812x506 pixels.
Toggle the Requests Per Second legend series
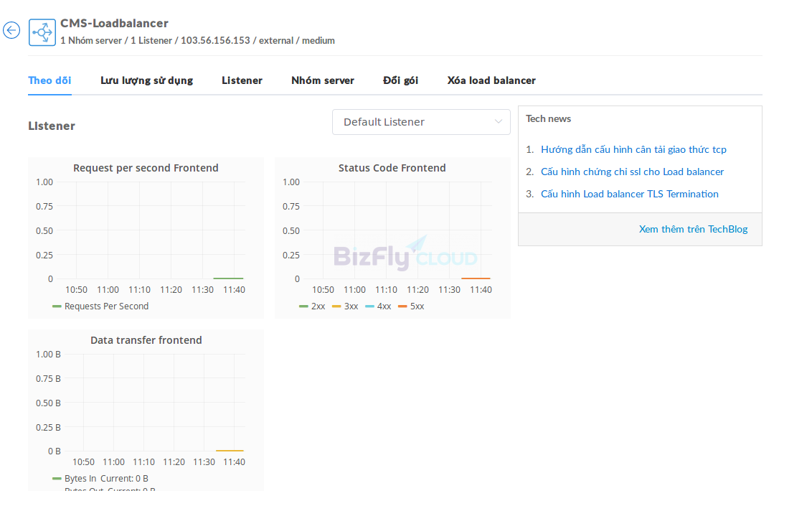pos(100,306)
